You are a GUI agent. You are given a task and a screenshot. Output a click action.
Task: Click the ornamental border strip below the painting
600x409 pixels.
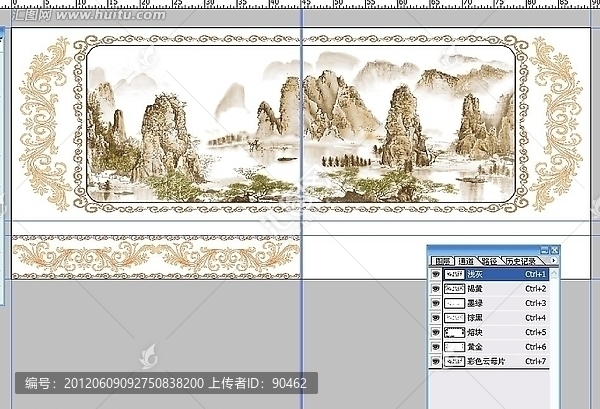tap(157, 257)
